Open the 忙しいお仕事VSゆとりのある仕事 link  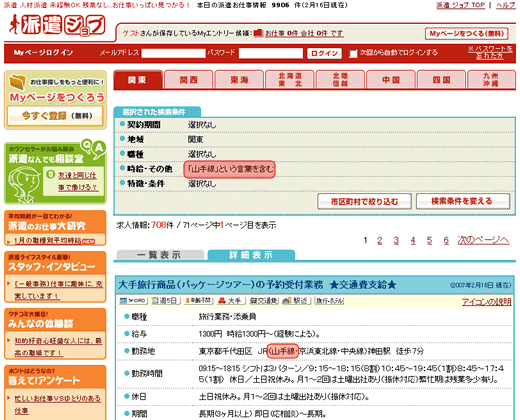[57, 404]
